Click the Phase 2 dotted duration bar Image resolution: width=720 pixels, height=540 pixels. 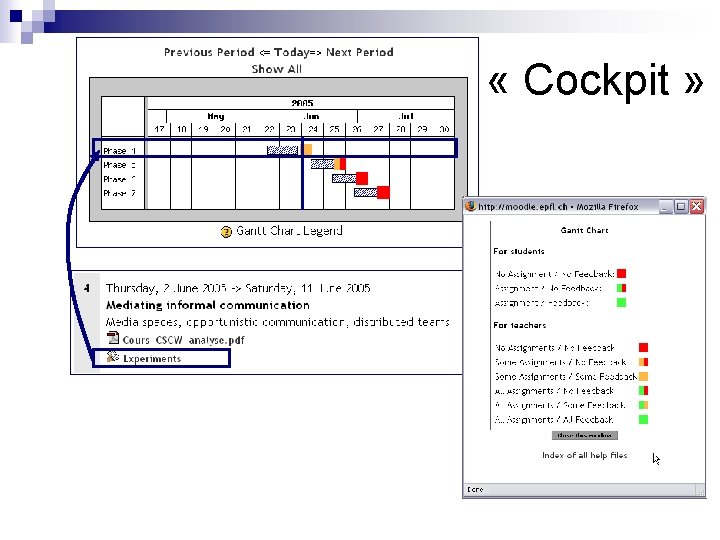[322, 164]
